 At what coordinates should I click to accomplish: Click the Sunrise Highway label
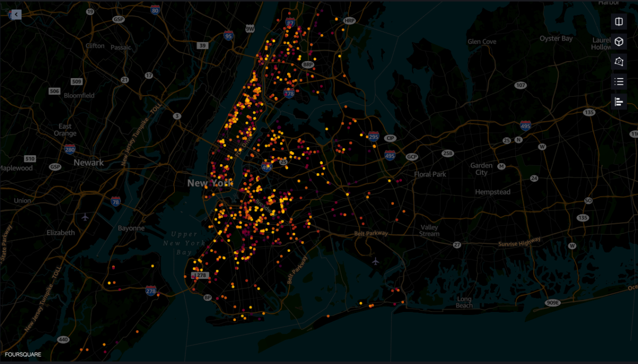click(519, 242)
